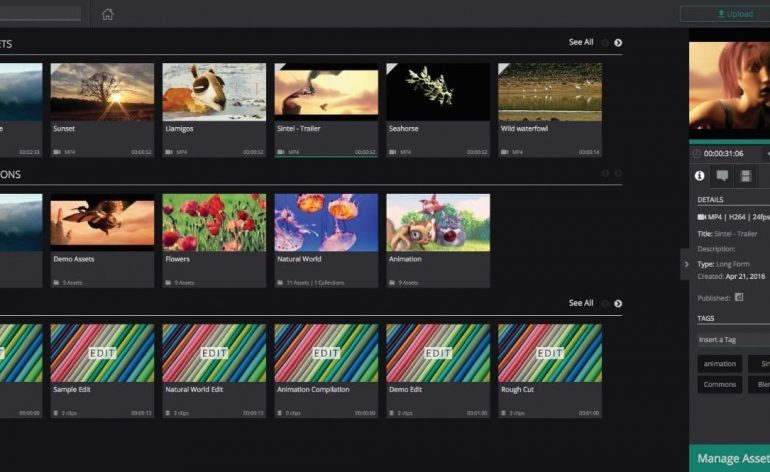The width and height of the screenshot is (770, 472).
Task: Click the Long Form type value
Action: [733, 264]
